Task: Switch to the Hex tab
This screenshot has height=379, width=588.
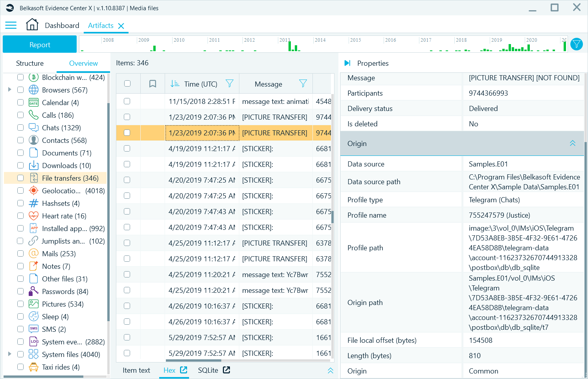Action: coord(169,370)
